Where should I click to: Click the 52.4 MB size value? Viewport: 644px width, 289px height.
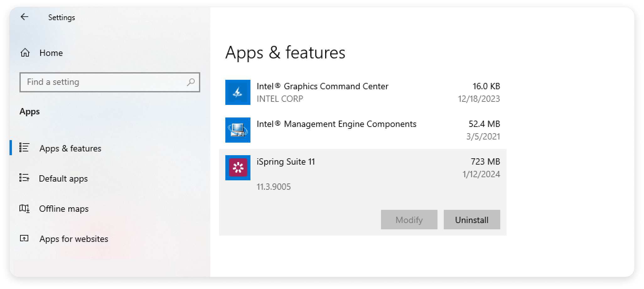click(x=484, y=124)
